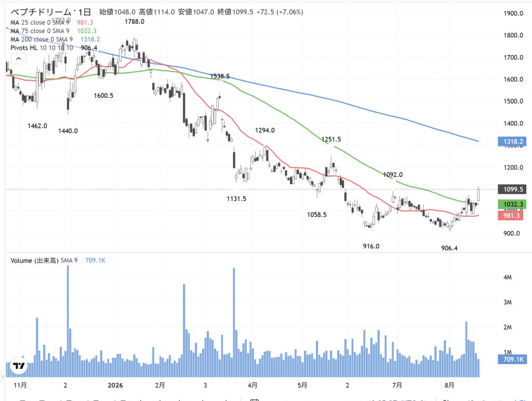Viewport: 532px width, 401px height.
Task: Click the 2026 year label on time axis
Action: [x=115, y=385]
